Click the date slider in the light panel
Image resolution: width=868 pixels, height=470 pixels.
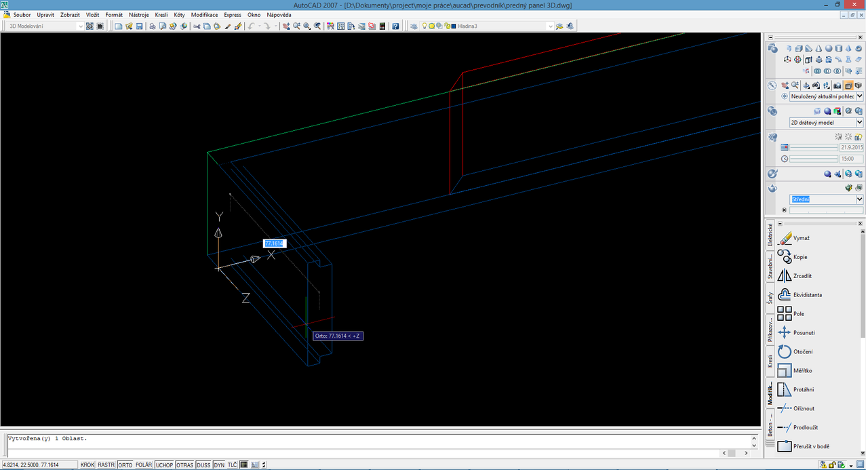pos(814,147)
